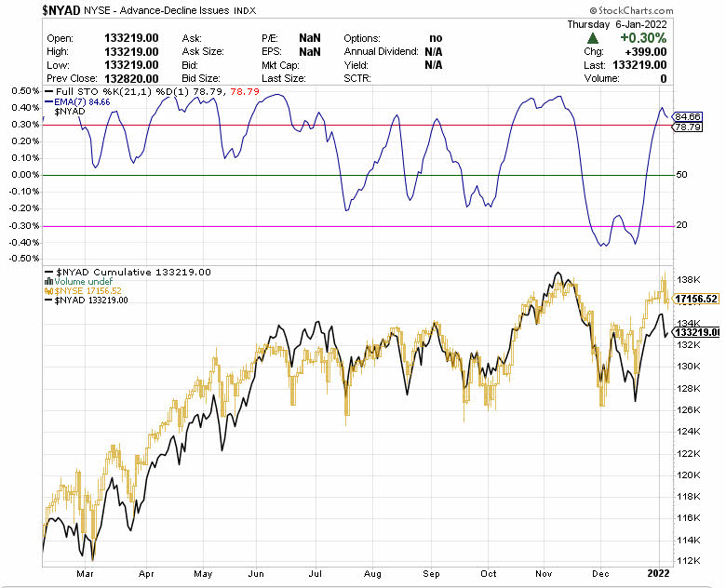Click the Full STO legend line marker
Screen dimensions: 726x588
coord(47,91)
